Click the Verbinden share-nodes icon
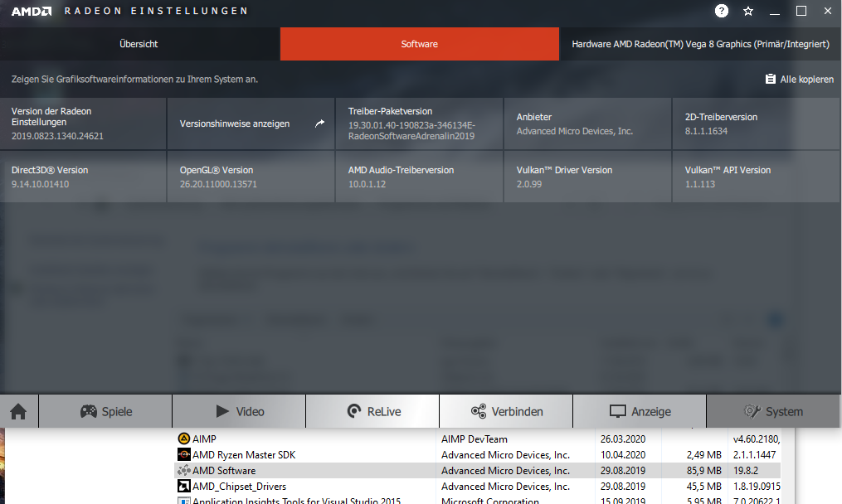Image resolution: width=842 pixels, height=504 pixels. (x=479, y=412)
